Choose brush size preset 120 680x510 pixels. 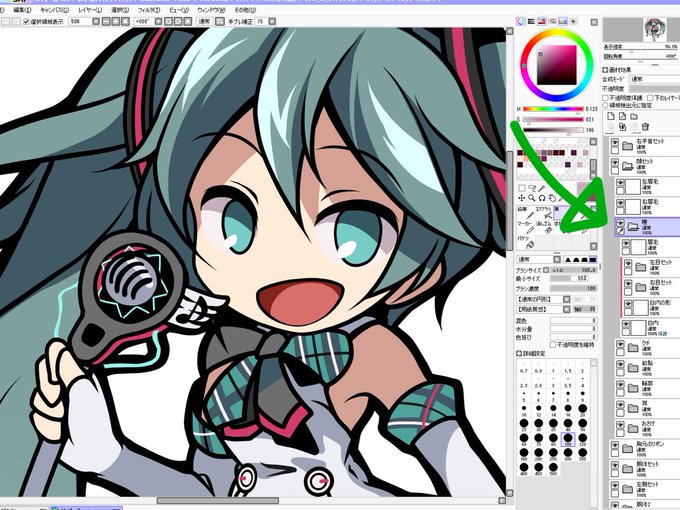pyautogui.click(x=582, y=439)
